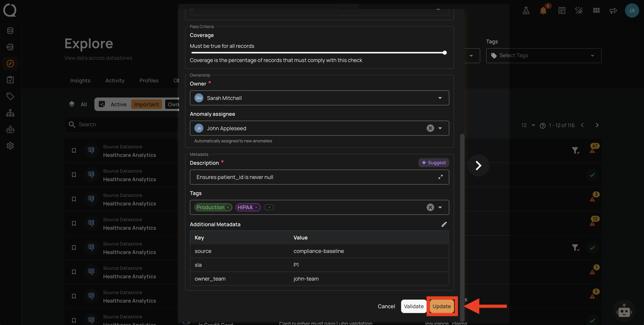Click the 'compliance-baseline' metadata value
Image resolution: width=644 pixels, height=325 pixels.
pos(318,251)
